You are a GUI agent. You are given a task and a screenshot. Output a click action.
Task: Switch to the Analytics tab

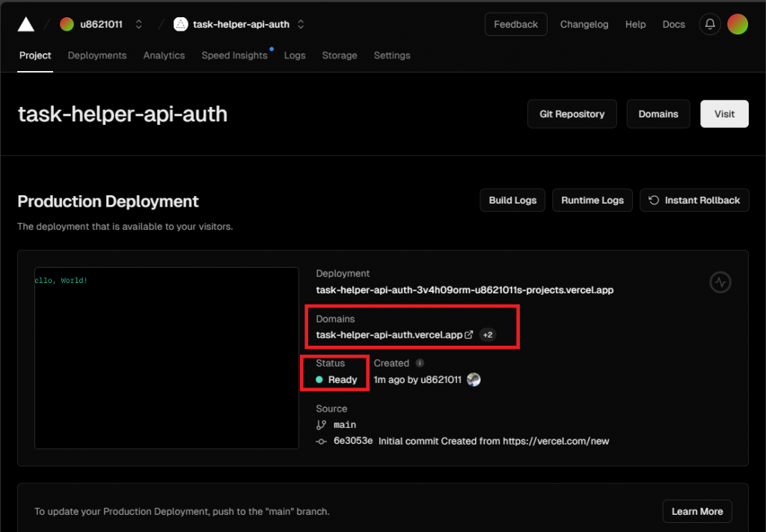tap(164, 55)
